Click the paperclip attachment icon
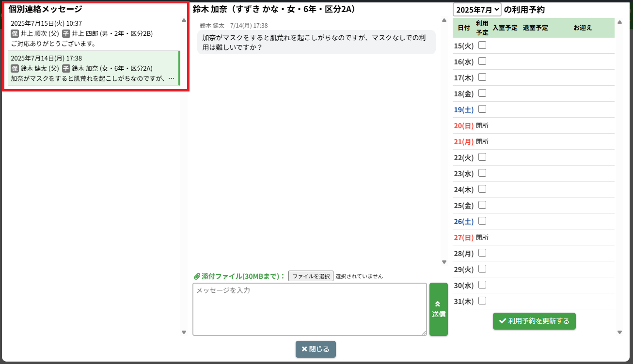 click(x=197, y=276)
